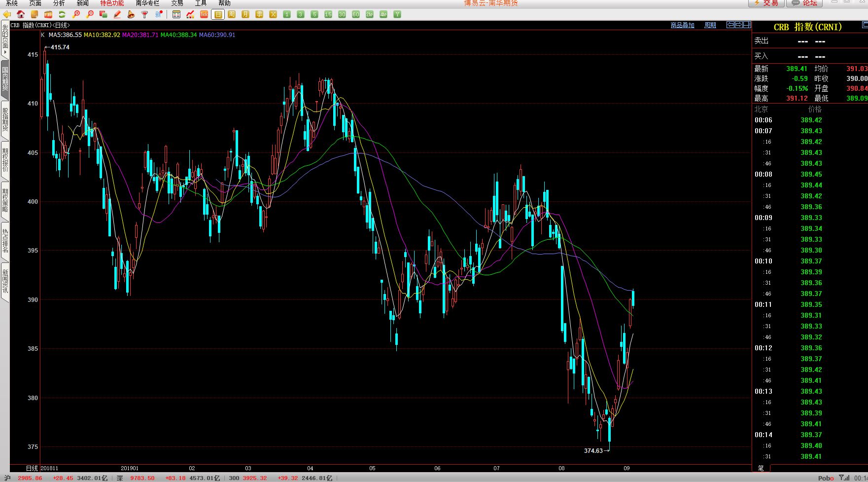Click the 300 index value 3925.32
The height and width of the screenshot is (482, 868).
[255, 478]
